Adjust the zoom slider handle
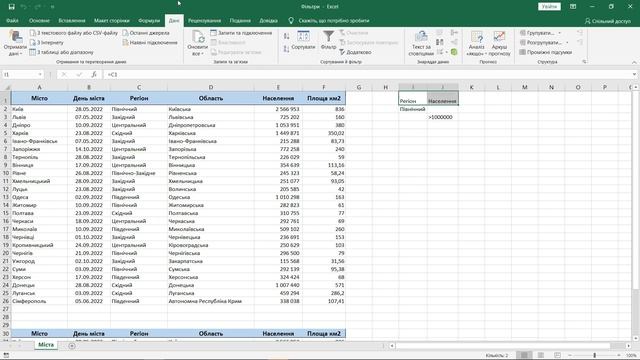Screen dimensions: 640x360 (595, 355)
